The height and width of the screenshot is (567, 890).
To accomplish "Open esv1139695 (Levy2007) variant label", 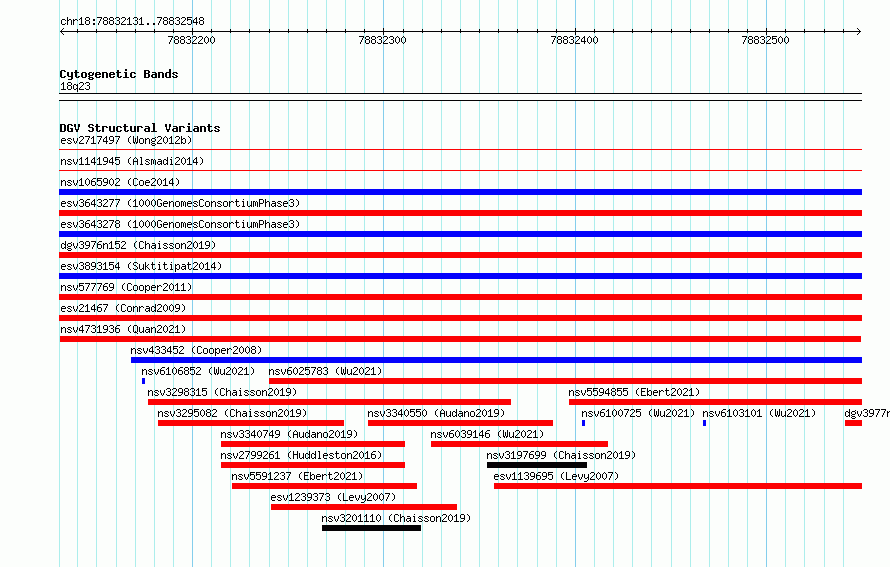I will (x=556, y=476).
